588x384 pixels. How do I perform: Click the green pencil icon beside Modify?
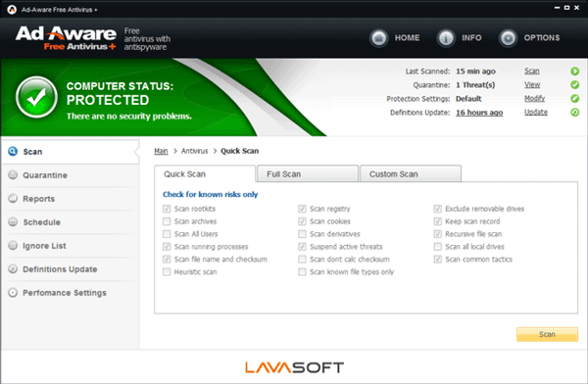pyautogui.click(x=574, y=99)
